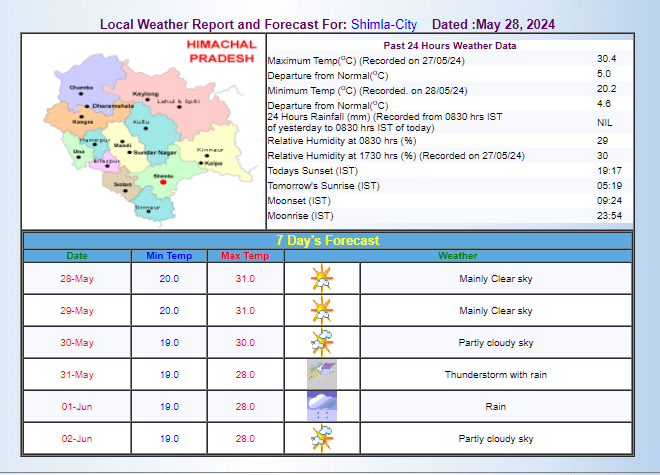
Task: Click the 02-Jun partly cloudy icon
Action: tap(321, 438)
